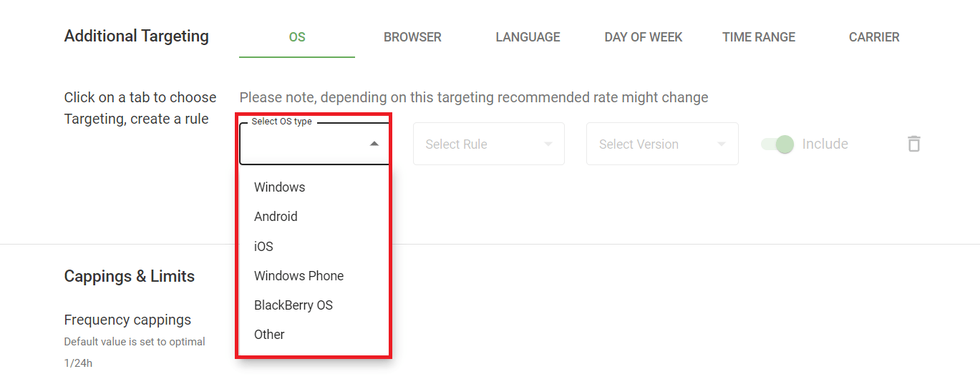Open the TIME RANGE tab

coord(759,37)
